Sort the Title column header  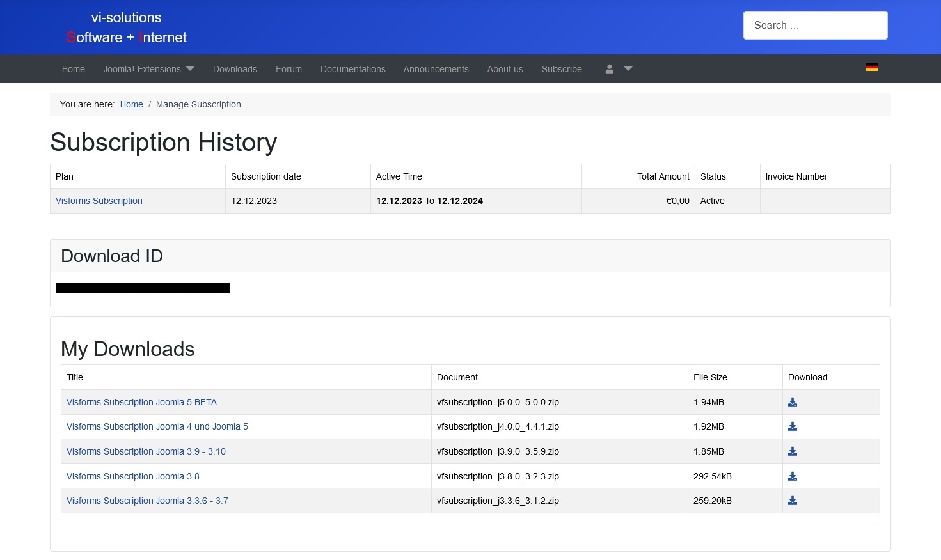pyautogui.click(x=75, y=377)
